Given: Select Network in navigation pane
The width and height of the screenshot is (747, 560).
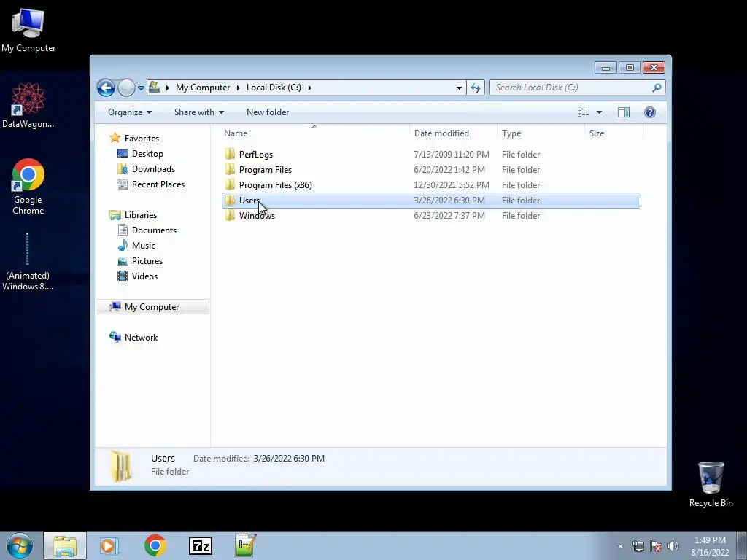Looking at the screenshot, I should (141, 338).
